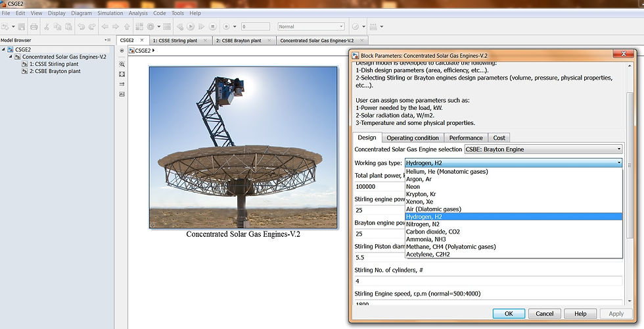The width and height of the screenshot is (644, 329).
Task: Switch to the Operating condition tab
Action: pos(413,138)
